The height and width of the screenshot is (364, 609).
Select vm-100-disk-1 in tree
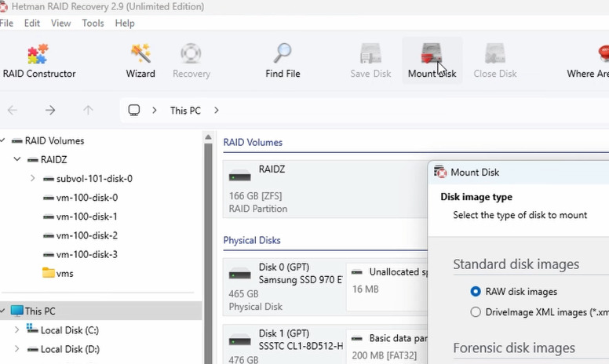point(87,217)
